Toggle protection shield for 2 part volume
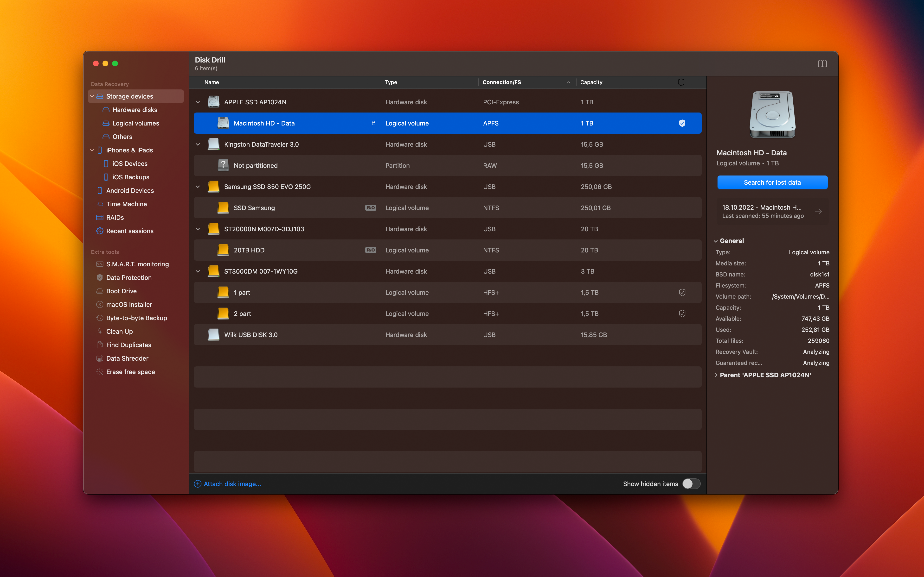Image resolution: width=924 pixels, height=577 pixels. coord(682,314)
